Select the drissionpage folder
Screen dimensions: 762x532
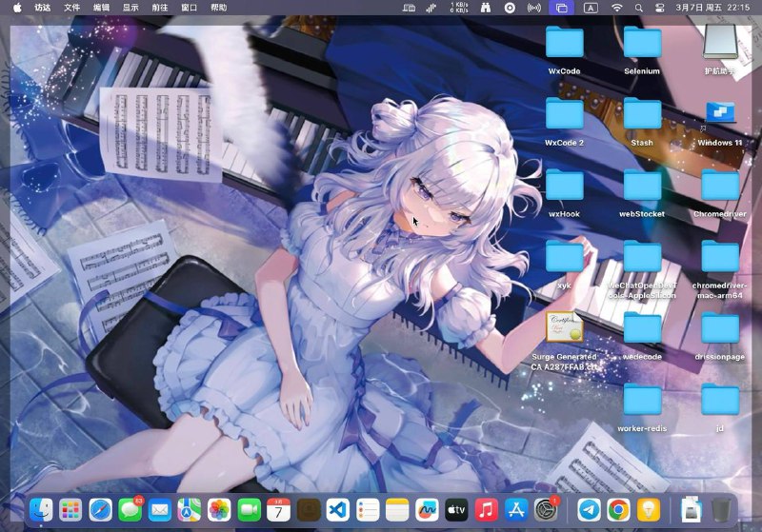(x=720, y=327)
